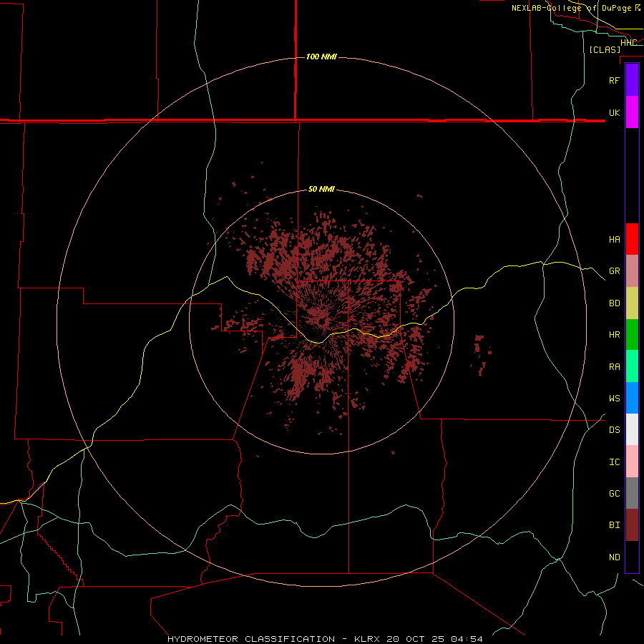The image size is (644, 644).
Task: Click the 50 NMI range ring label
Action: (x=321, y=189)
